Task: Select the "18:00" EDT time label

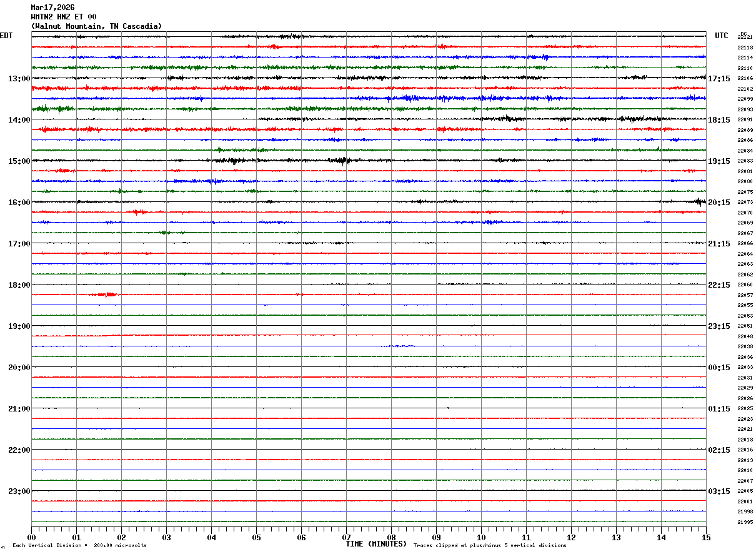Action: coord(19,285)
